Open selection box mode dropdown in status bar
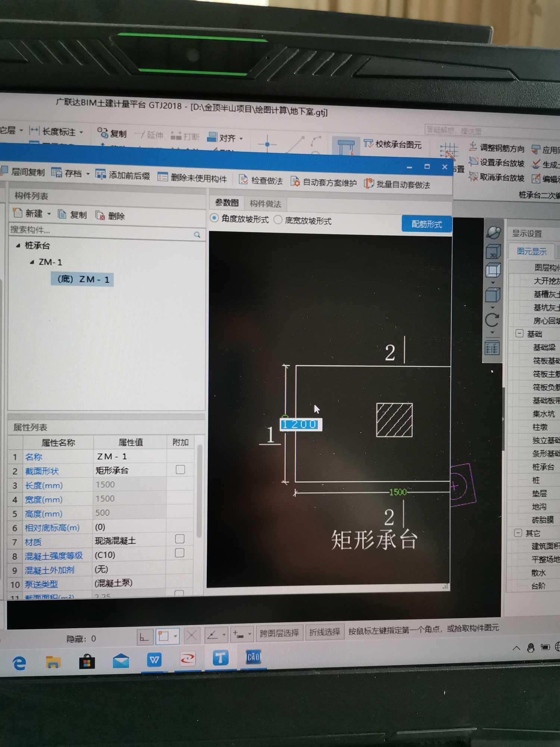This screenshot has height=747, width=560. pos(175,636)
